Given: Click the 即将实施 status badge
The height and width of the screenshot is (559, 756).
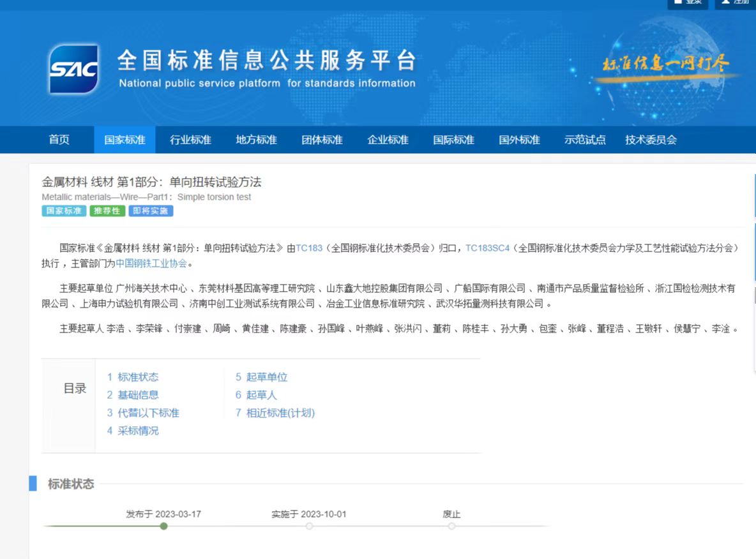Looking at the screenshot, I should pos(151,211).
